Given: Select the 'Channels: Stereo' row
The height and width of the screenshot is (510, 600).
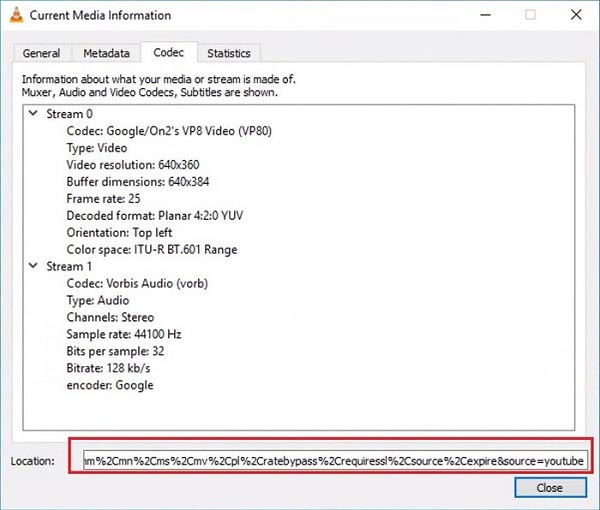Looking at the screenshot, I should [110, 317].
